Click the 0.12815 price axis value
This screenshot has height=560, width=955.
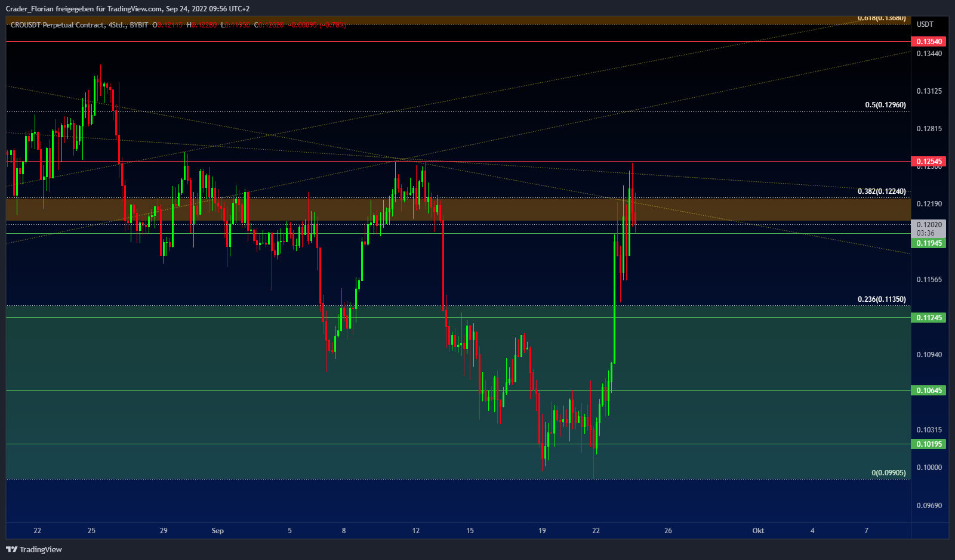929,129
